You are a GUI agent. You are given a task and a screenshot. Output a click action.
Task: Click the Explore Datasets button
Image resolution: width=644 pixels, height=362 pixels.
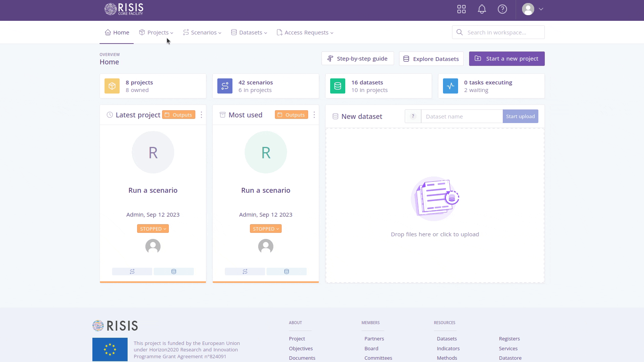tap(431, 59)
